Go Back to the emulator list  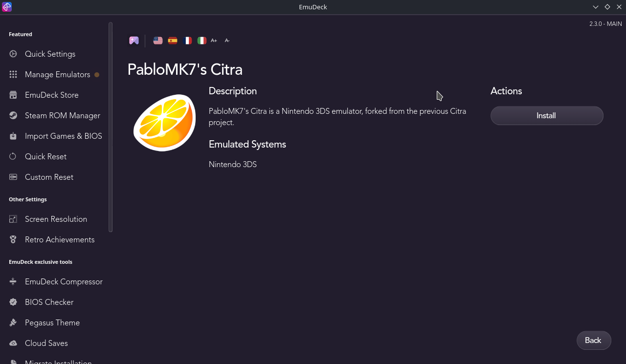tap(593, 340)
